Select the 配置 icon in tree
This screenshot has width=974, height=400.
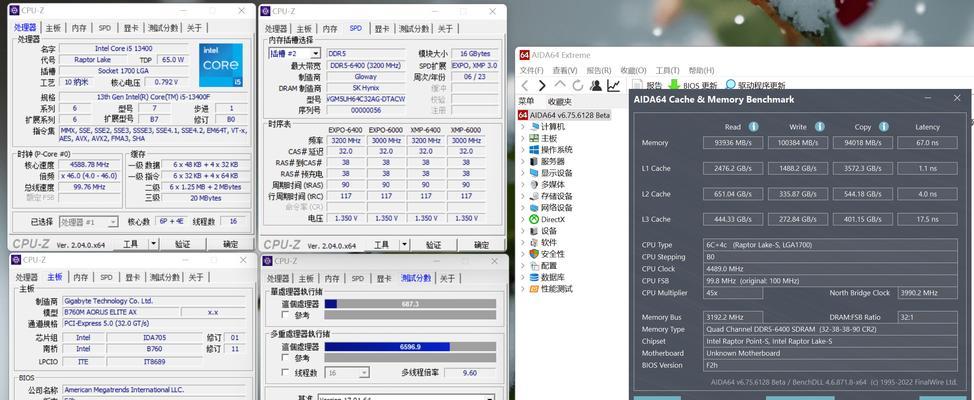pyautogui.click(x=534, y=265)
